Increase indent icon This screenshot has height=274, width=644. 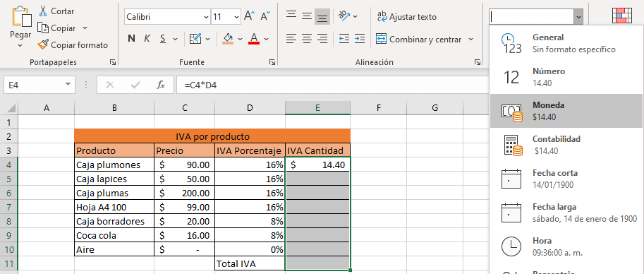360,39
